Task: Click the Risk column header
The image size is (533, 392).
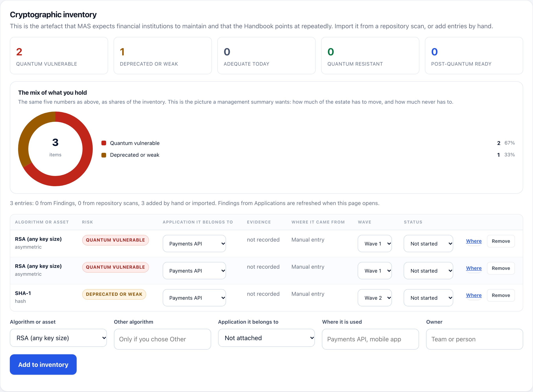Action: point(87,222)
